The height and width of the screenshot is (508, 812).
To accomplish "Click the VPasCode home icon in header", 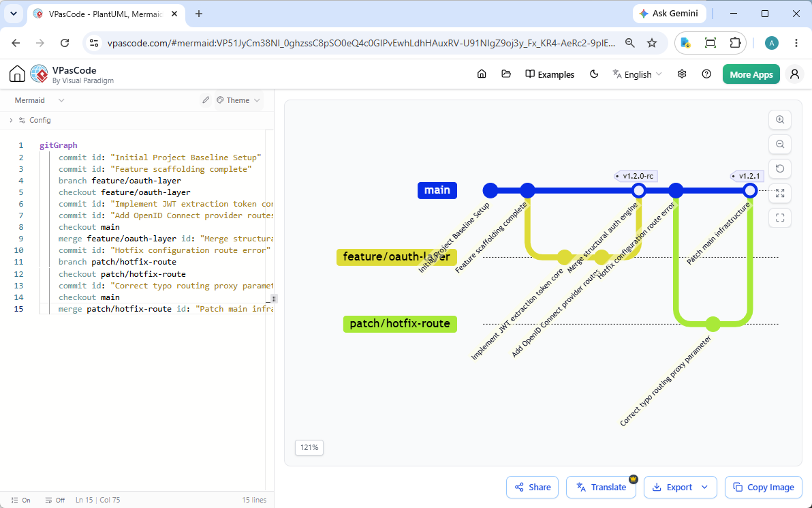I will [17, 74].
